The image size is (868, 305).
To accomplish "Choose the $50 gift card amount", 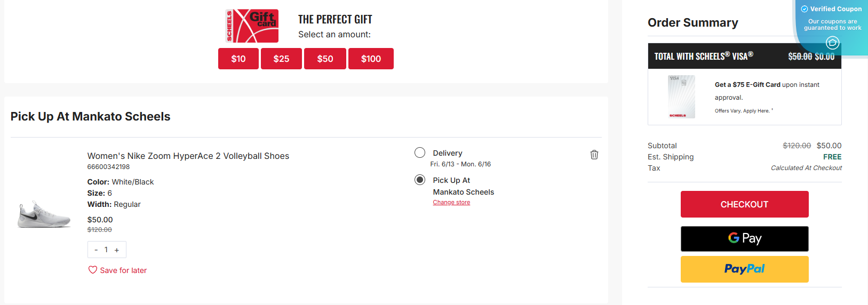I will point(325,59).
